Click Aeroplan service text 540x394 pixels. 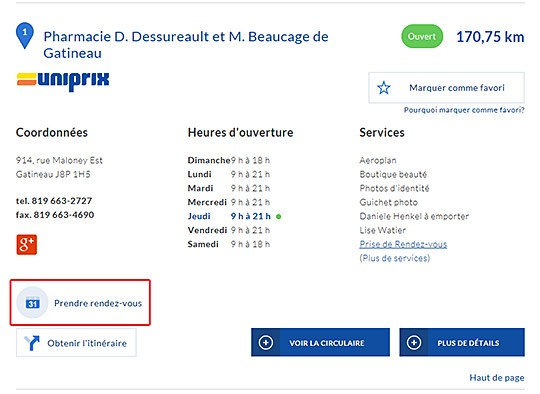point(378,160)
